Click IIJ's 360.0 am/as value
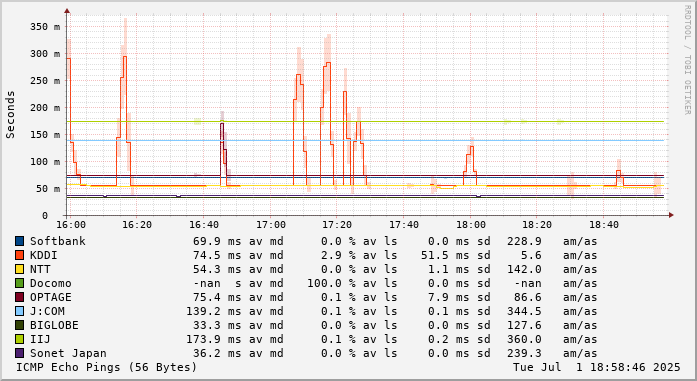Viewport: 697px width, 381px height. click(525, 339)
